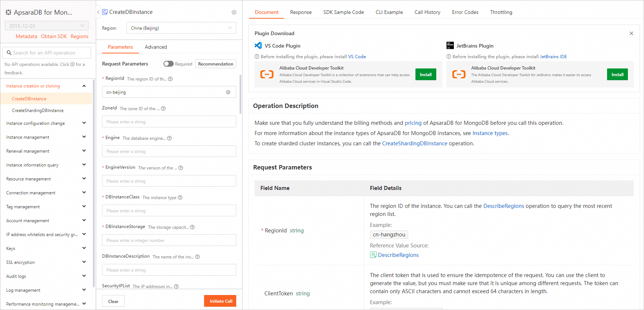Collapse Instance creation or cloning section
Screen dimensions: 644x310
click(84, 86)
